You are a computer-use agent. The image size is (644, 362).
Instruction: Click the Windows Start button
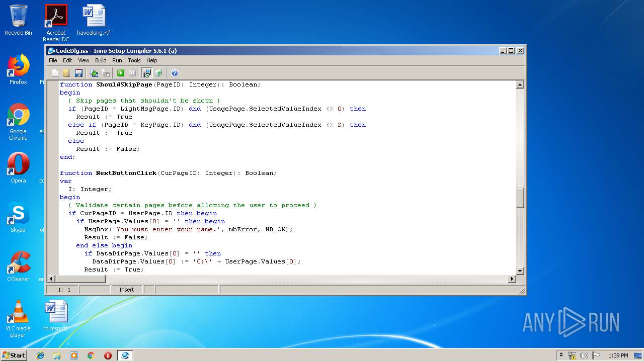tap(14, 355)
